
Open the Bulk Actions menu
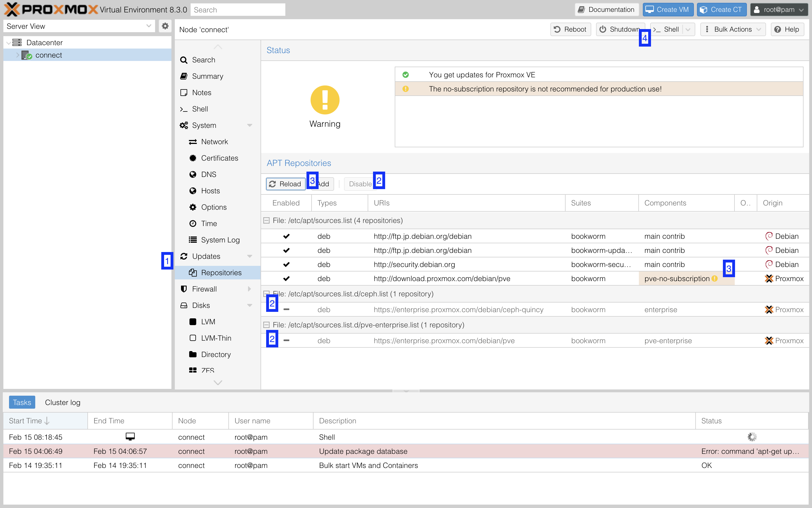733,29
